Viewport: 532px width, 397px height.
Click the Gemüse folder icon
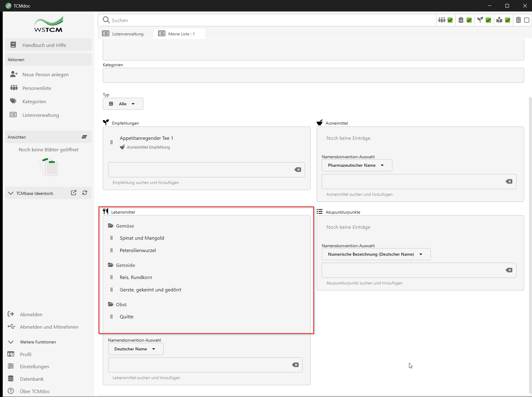pos(111,226)
